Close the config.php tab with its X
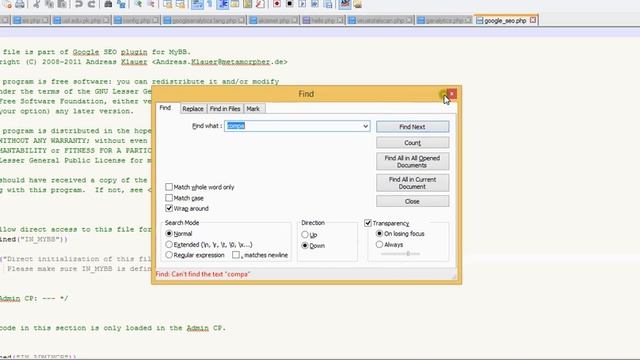Viewport: 640px width, 360px height. point(155,20)
